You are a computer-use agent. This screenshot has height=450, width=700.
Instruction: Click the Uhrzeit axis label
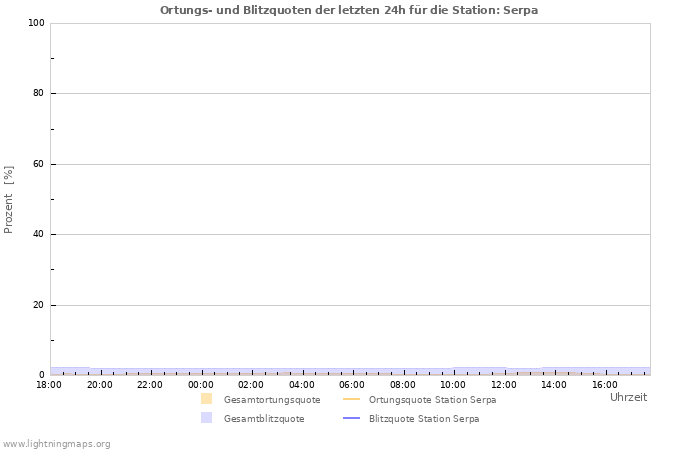(628, 397)
